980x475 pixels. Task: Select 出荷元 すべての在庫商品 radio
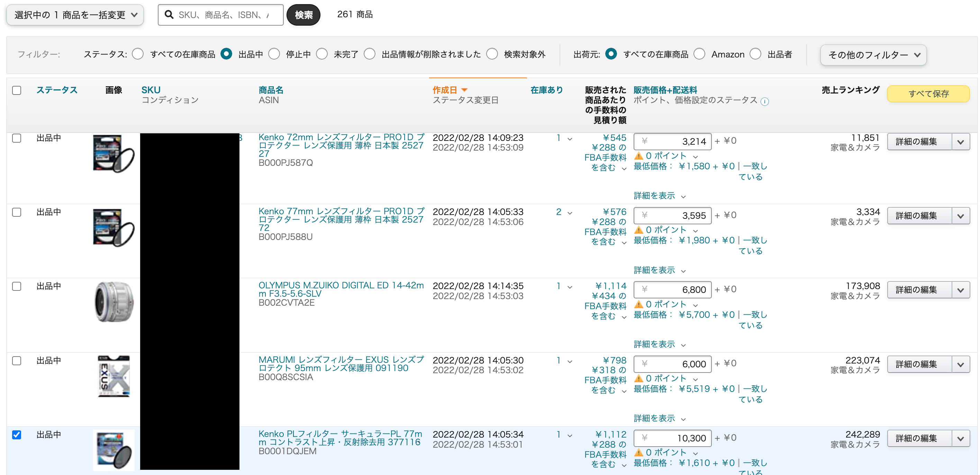611,54
